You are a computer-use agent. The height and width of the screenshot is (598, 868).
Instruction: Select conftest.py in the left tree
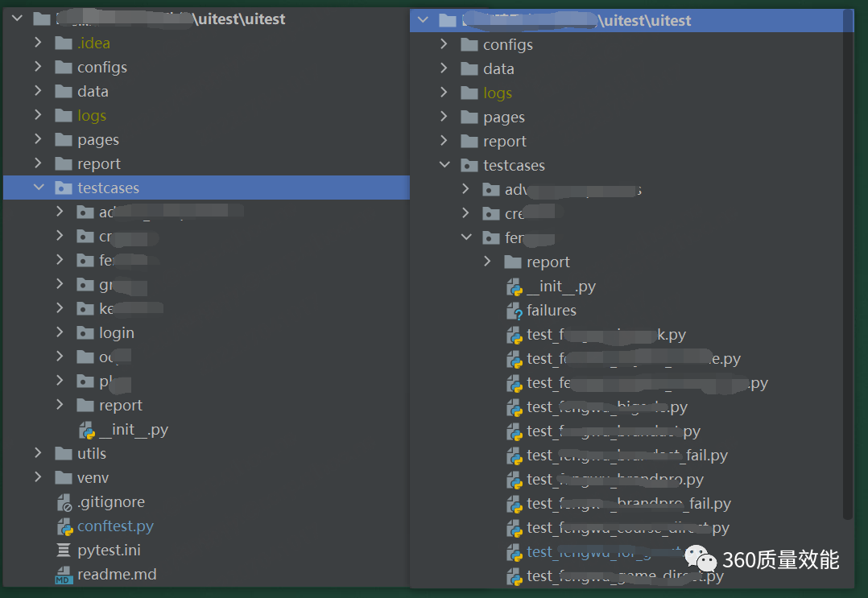[x=115, y=526]
